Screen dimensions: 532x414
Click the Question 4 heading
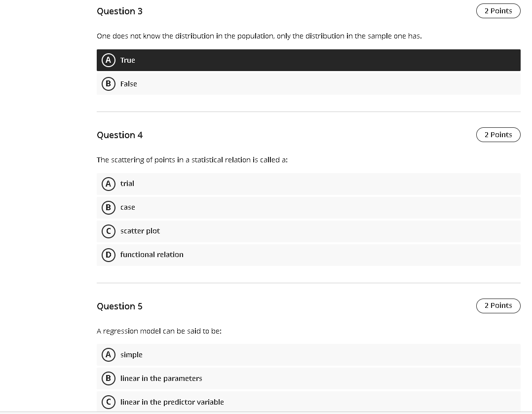pyautogui.click(x=120, y=135)
